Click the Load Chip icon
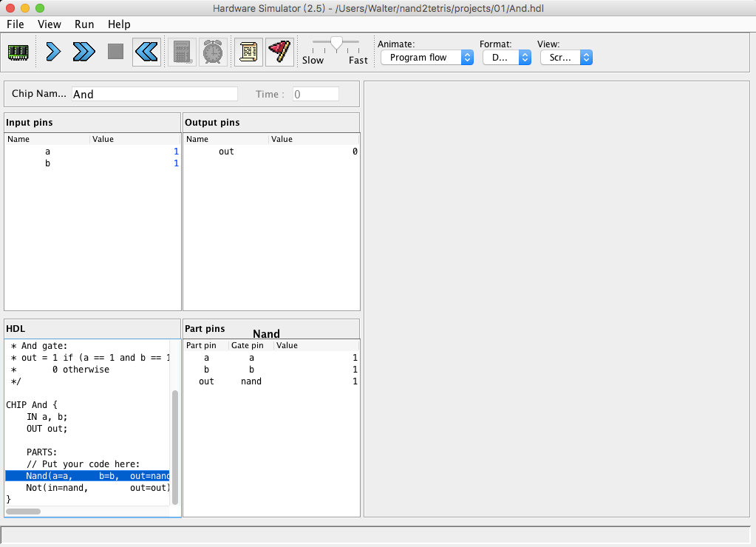 (18, 52)
